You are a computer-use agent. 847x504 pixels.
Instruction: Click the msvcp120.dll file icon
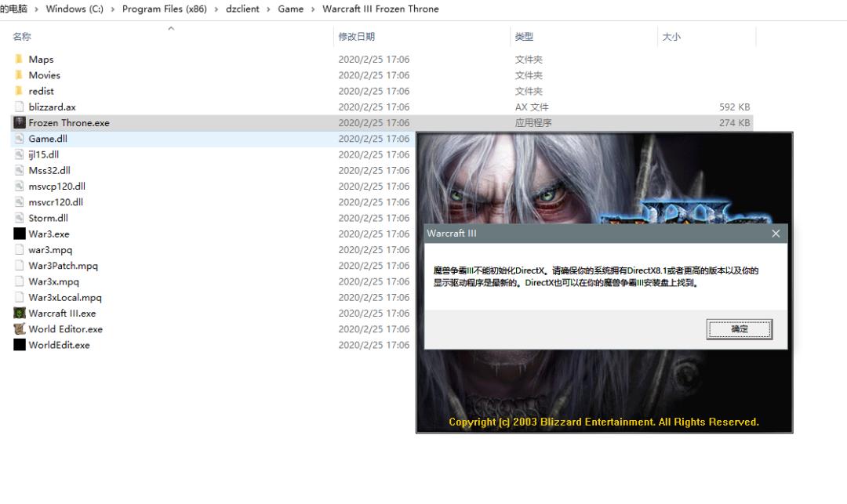tap(19, 187)
